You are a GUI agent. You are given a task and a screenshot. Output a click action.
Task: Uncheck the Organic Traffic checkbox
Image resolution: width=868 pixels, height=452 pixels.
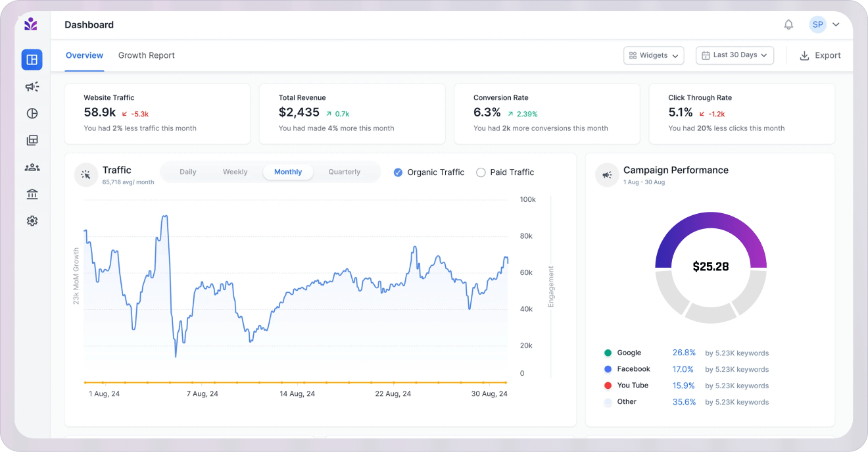click(398, 172)
